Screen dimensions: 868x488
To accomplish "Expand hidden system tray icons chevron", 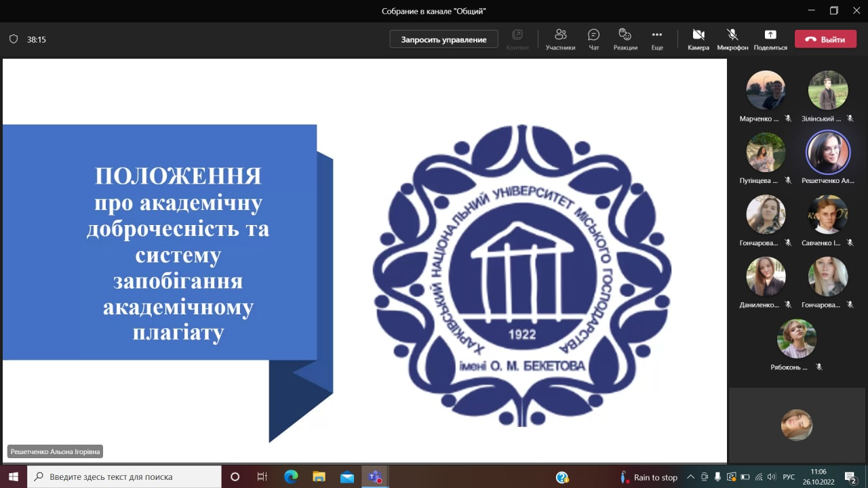I will [691, 477].
